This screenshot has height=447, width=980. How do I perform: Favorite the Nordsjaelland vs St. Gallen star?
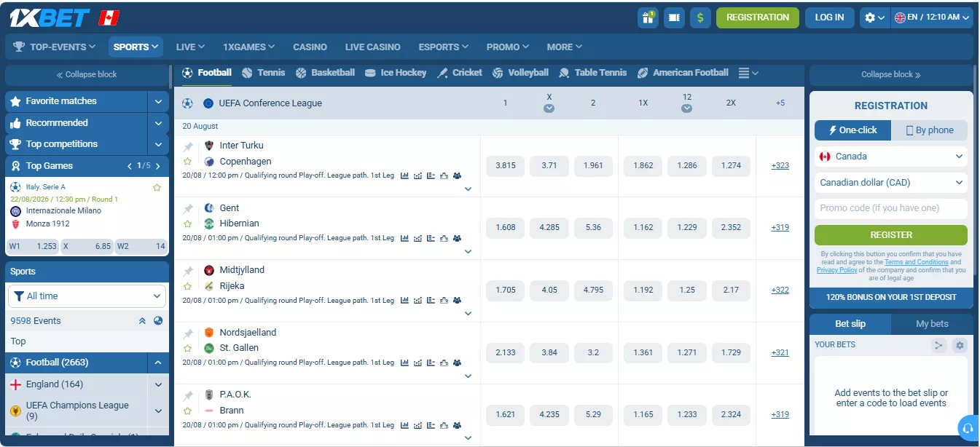188,348
